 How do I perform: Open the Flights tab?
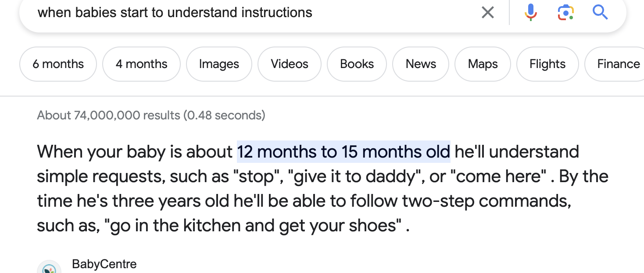tap(547, 64)
